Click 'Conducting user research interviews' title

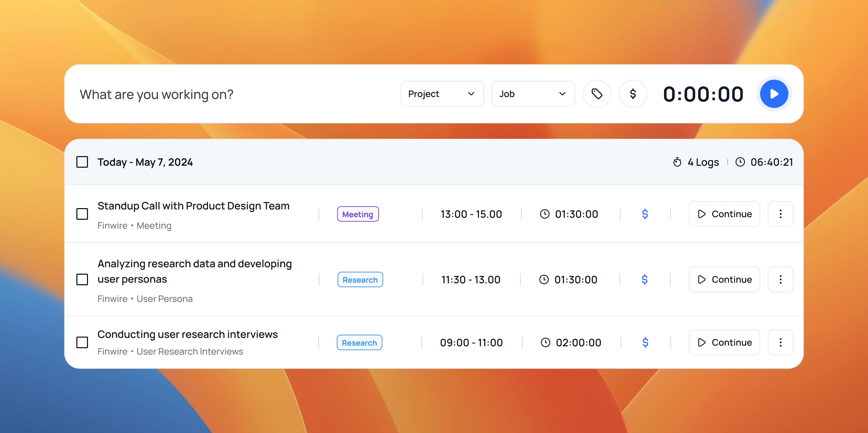(187, 334)
